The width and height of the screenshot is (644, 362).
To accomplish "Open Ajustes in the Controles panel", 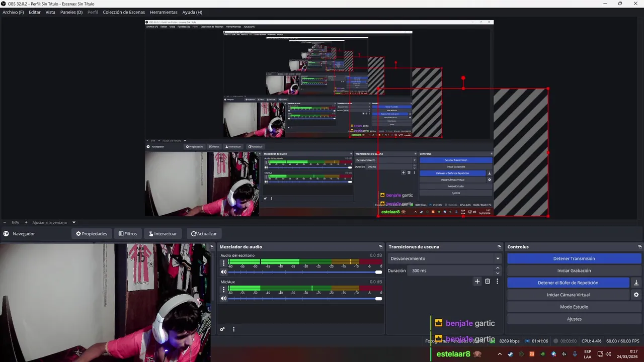I will 574,319.
